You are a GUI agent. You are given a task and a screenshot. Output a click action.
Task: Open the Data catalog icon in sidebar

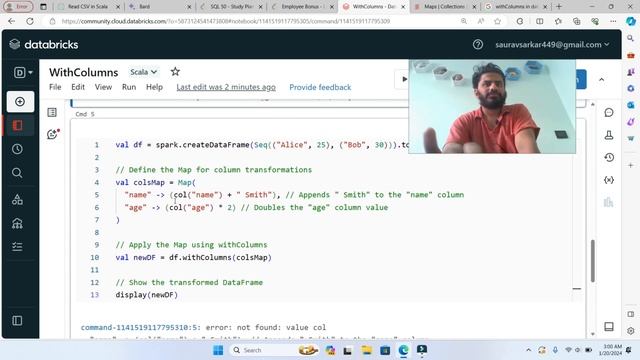[x=17, y=199]
